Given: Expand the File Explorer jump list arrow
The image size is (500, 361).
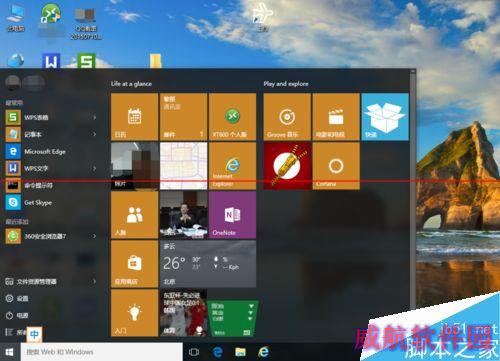Looking at the screenshot, I should click(95, 281).
